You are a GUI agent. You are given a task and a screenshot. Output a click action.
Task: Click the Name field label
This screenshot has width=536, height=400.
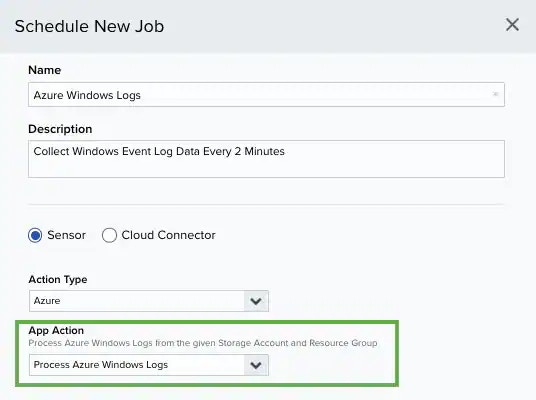[45, 70]
